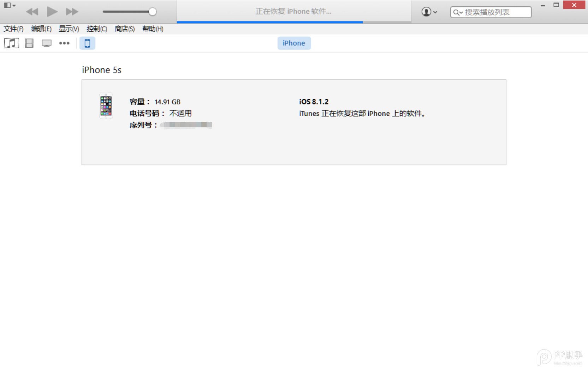This screenshot has width=588, height=370.
Task: Expand the account menu chevron
Action: [435, 12]
